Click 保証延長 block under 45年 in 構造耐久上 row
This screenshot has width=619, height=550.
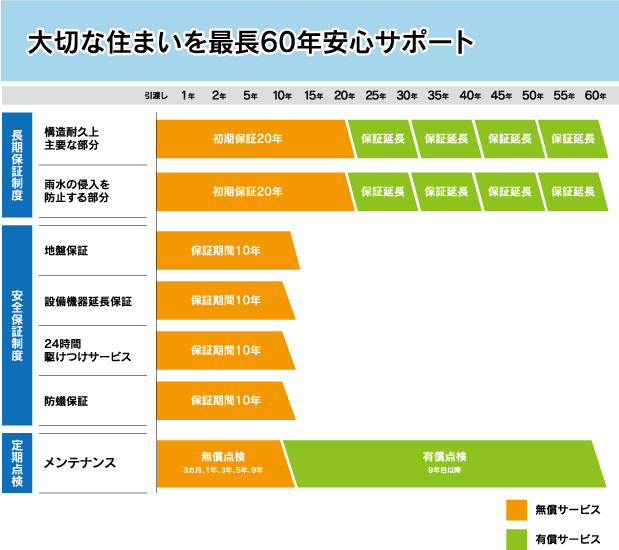tap(510, 139)
